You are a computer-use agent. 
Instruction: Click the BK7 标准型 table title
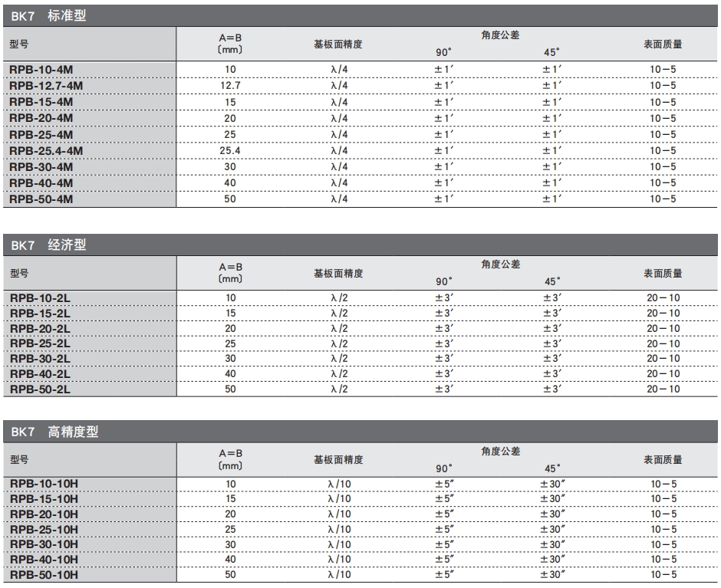click(x=50, y=16)
